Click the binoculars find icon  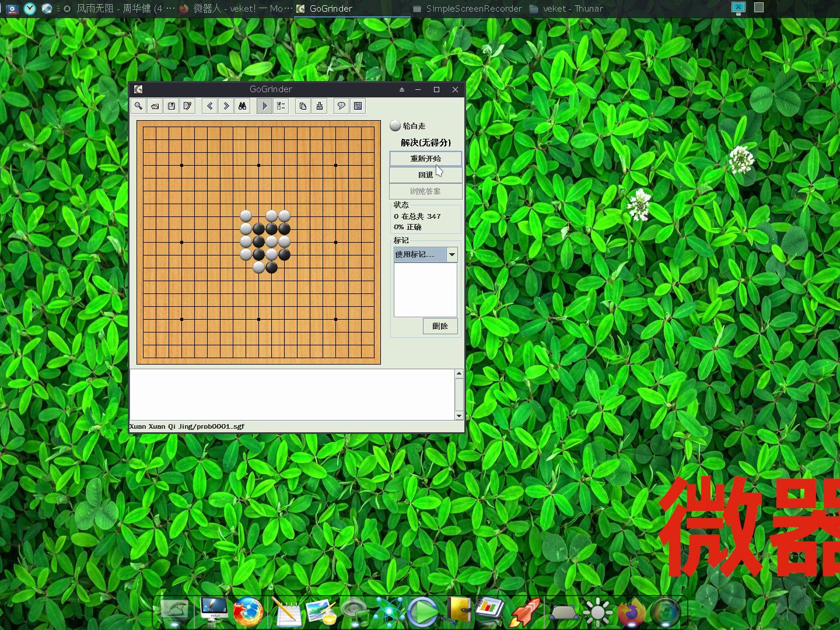point(242,106)
